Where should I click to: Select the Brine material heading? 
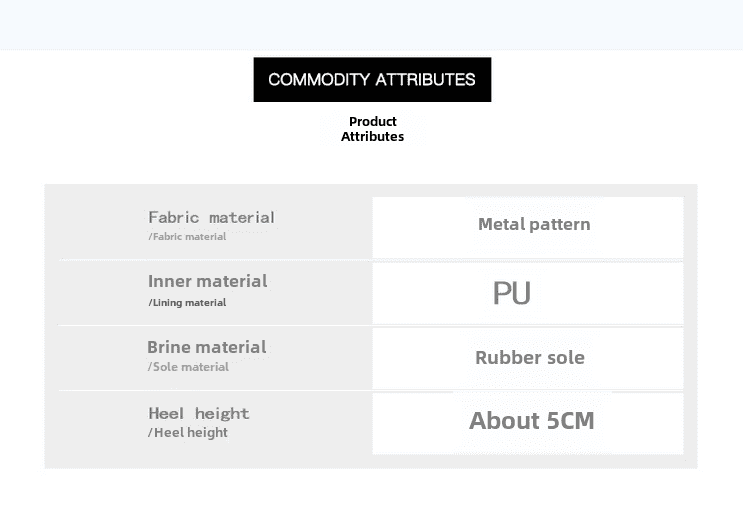pos(207,347)
